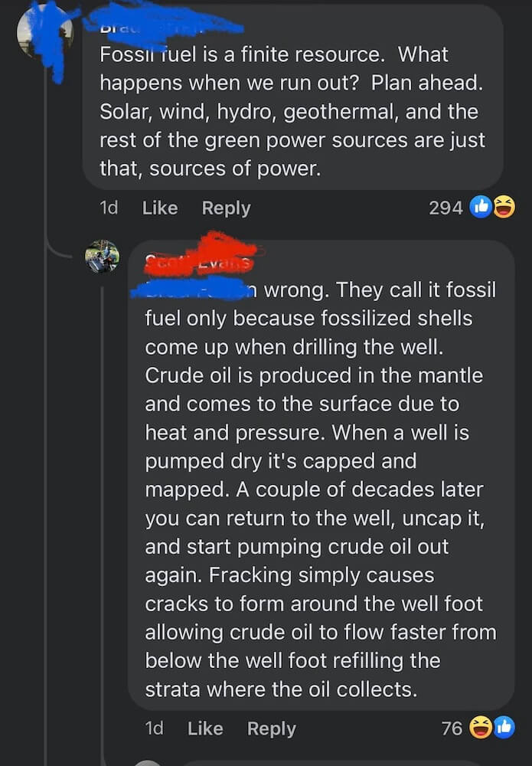Open the 1d timestamp on the first comment
The image size is (532, 766).
[x=109, y=208]
